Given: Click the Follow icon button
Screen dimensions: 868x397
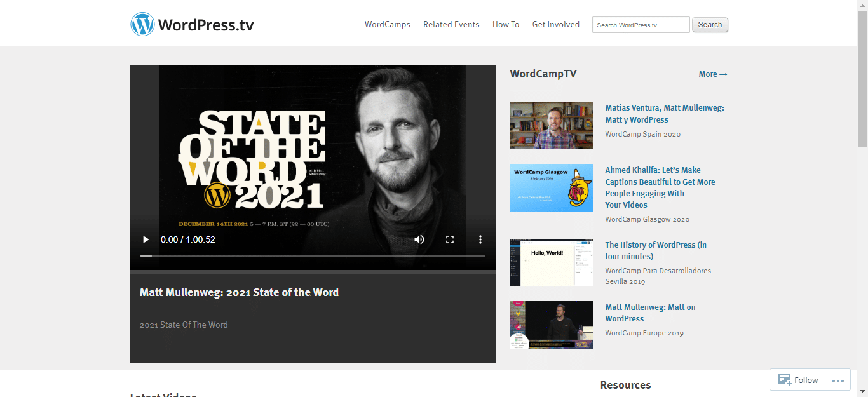Looking at the screenshot, I should point(799,380).
